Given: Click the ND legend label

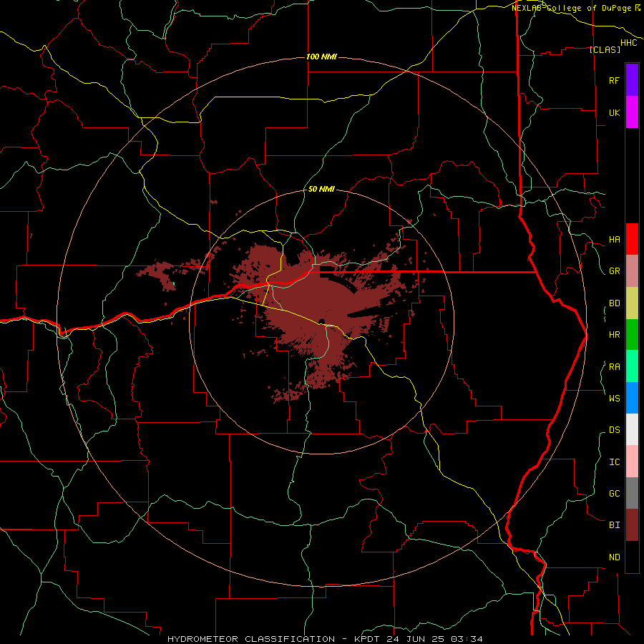Looking at the screenshot, I should 614,557.
